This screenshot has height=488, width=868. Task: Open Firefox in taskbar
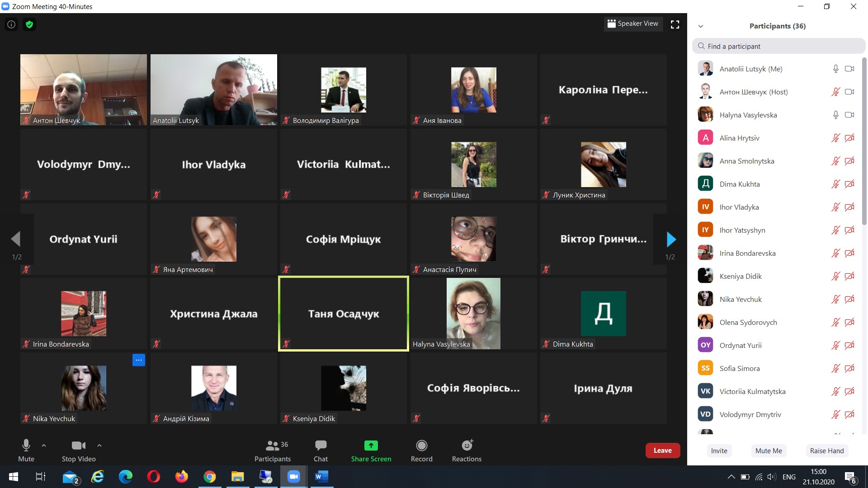[182, 477]
